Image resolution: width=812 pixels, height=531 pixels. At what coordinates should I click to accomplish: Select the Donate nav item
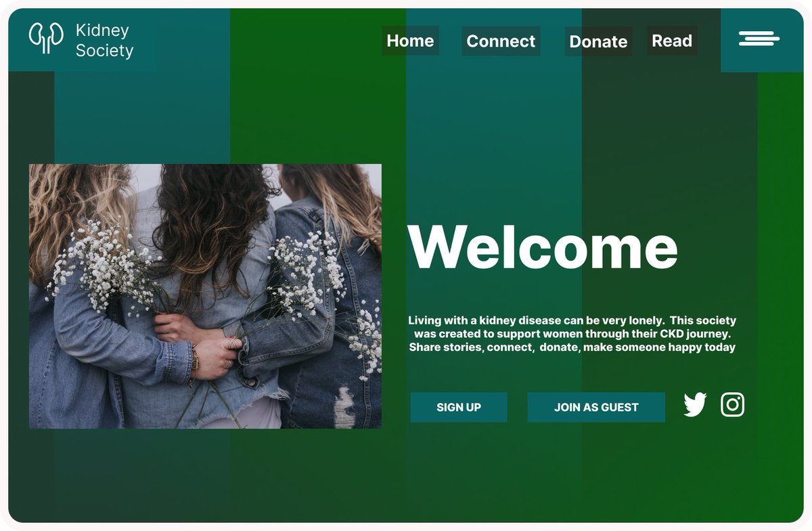[x=598, y=41]
